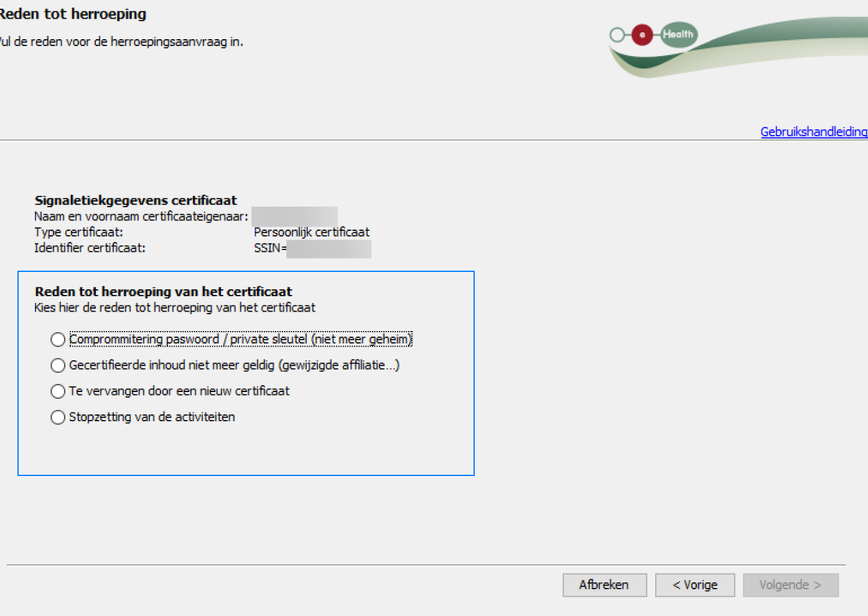
Task: Click the 'Type certificaat:' label
Action: point(78,232)
